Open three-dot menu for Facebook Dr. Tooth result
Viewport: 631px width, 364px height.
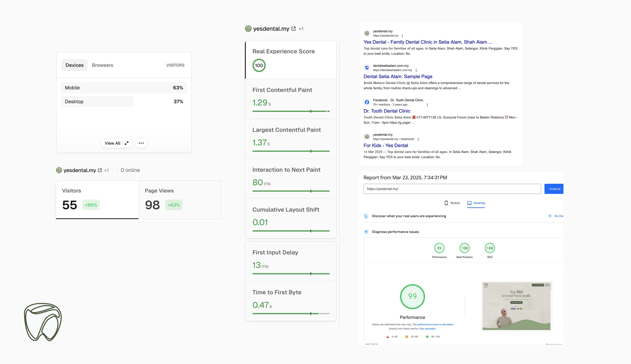pyautogui.click(x=427, y=105)
